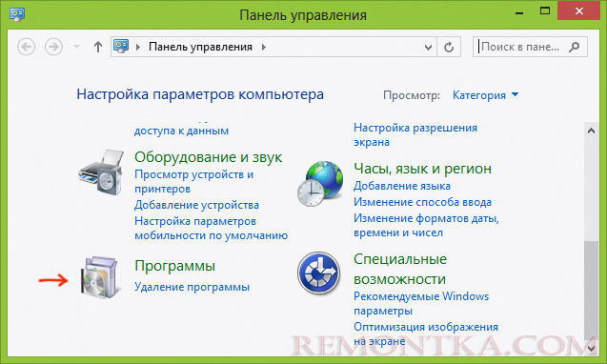Open Настройка параметров мобильности по умолчанию

click(211, 228)
